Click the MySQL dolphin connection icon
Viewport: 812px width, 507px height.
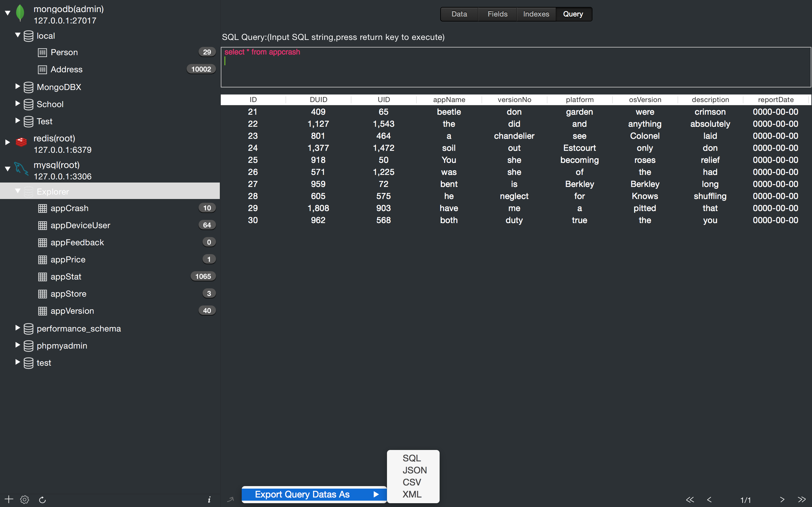[x=21, y=169]
